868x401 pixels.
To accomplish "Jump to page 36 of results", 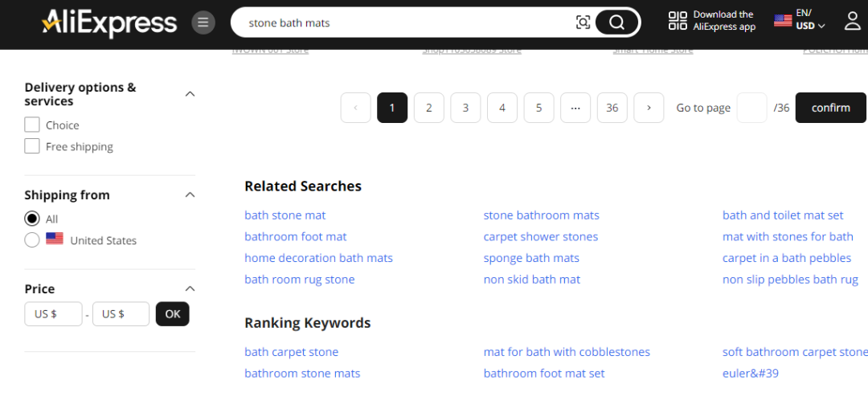I will coord(612,108).
